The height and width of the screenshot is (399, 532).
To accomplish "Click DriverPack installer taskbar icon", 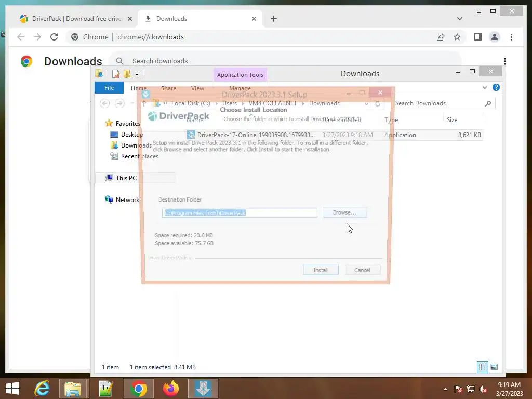I will tap(203, 389).
